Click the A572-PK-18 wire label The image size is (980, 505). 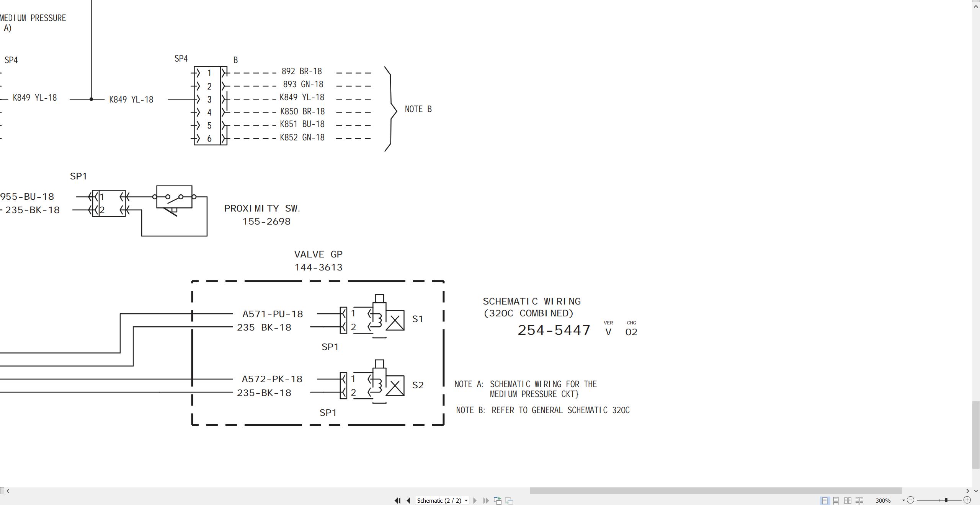[272, 379]
